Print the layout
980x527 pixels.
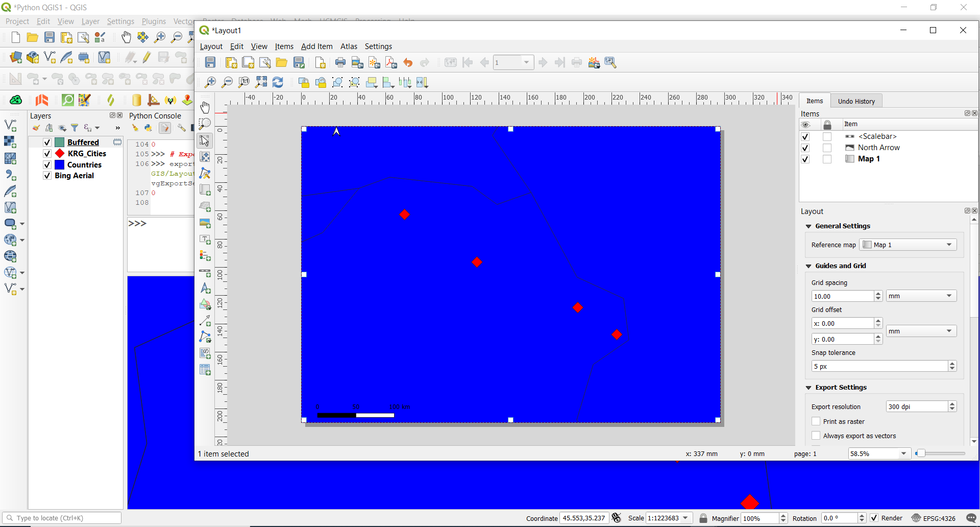(x=340, y=62)
